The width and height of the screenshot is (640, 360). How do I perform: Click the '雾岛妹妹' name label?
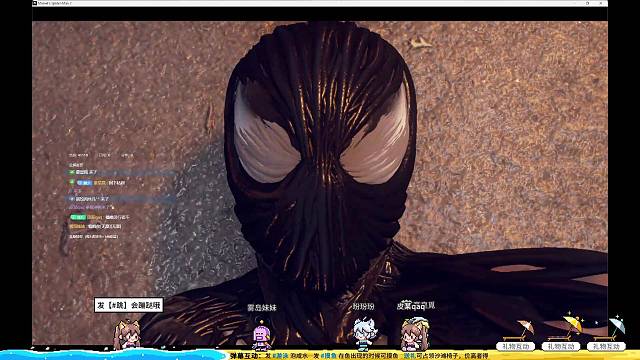point(262,308)
